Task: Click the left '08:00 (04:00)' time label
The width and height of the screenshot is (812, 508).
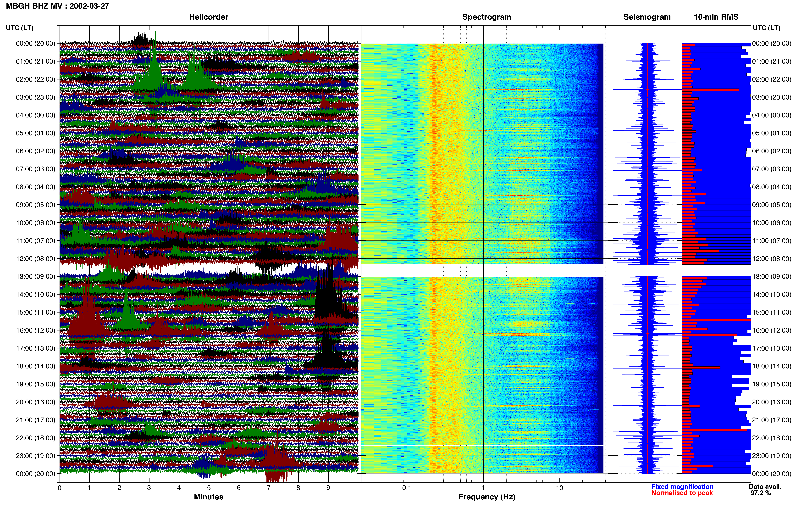Action: (x=36, y=187)
